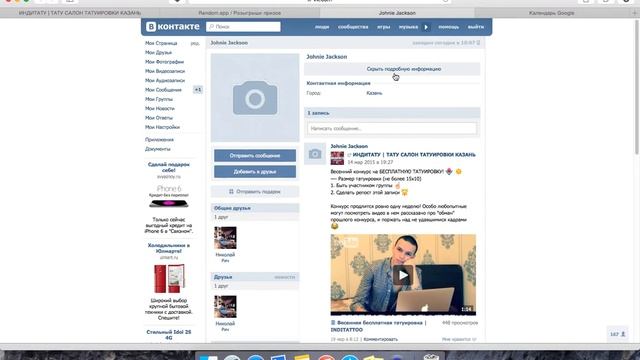Open the люди header menu
Image resolution: width=640 pixels, height=360 pixels.
(322, 27)
